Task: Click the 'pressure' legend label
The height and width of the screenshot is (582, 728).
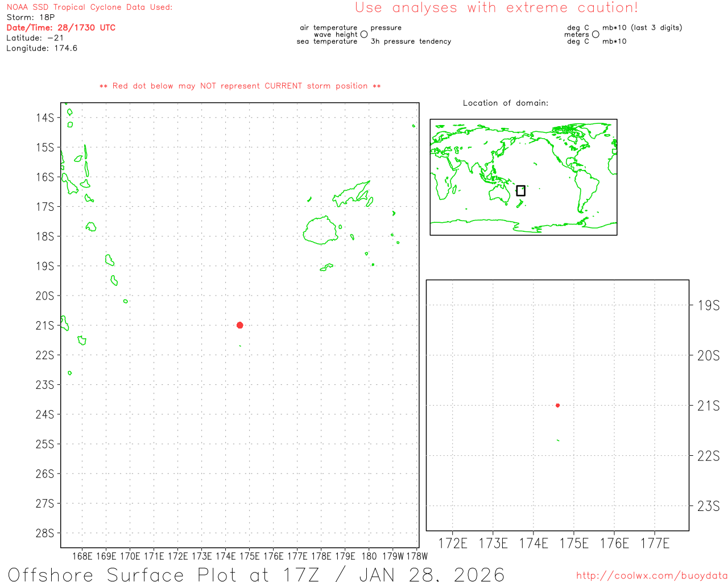Action: [386, 28]
